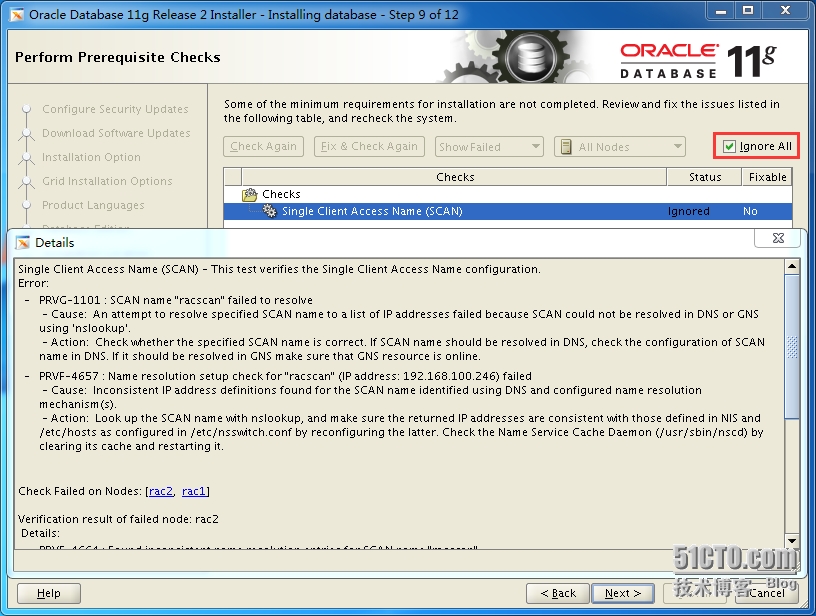Image resolution: width=816 pixels, height=616 pixels.
Task: Click the Details scrollbar up arrow
Action: [x=792, y=267]
